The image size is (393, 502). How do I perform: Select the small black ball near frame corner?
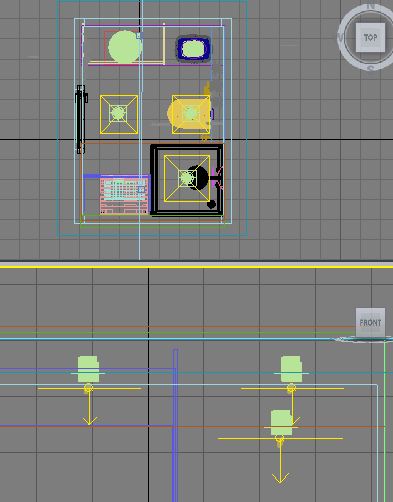(x=211, y=204)
